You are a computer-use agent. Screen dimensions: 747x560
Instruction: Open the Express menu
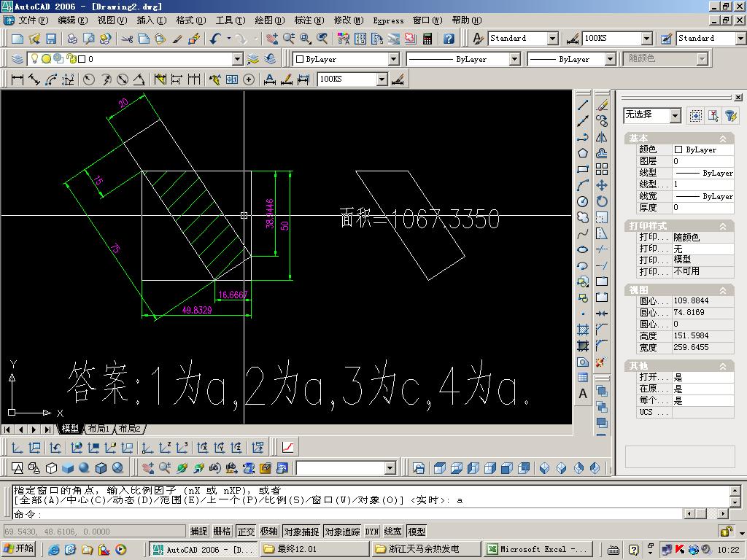click(388, 20)
